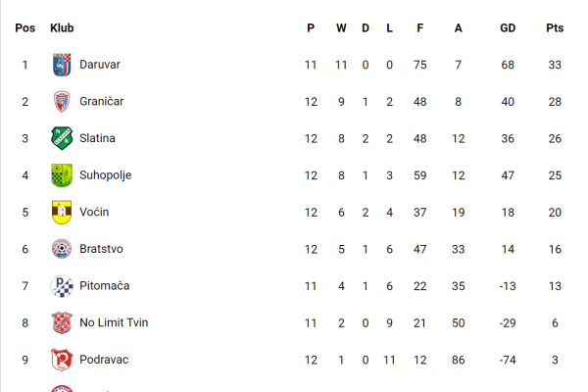Image resolution: width=588 pixels, height=392 pixels.
Task: Open the Voćin yellow crest icon
Action: 62,212
